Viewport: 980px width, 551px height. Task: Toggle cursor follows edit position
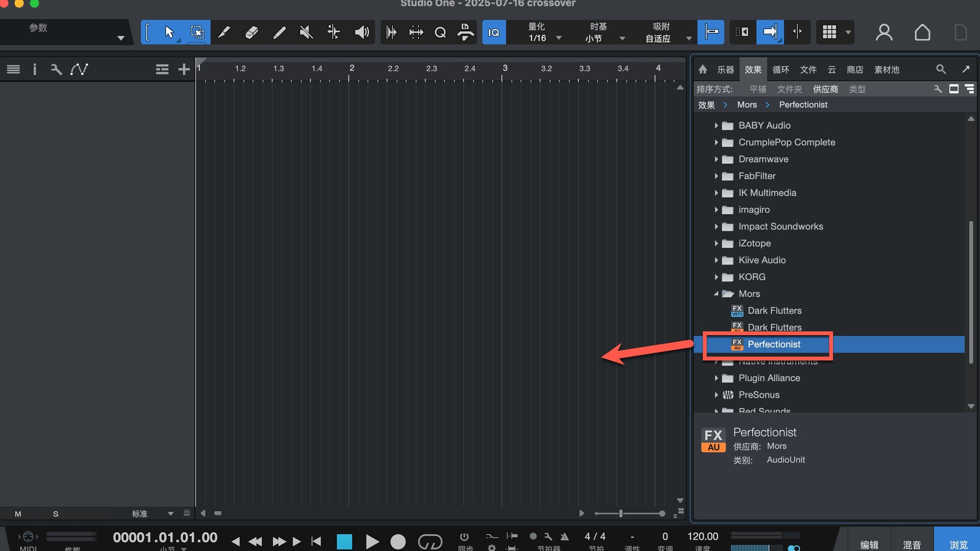pyautogui.click(x=797, y=32)
